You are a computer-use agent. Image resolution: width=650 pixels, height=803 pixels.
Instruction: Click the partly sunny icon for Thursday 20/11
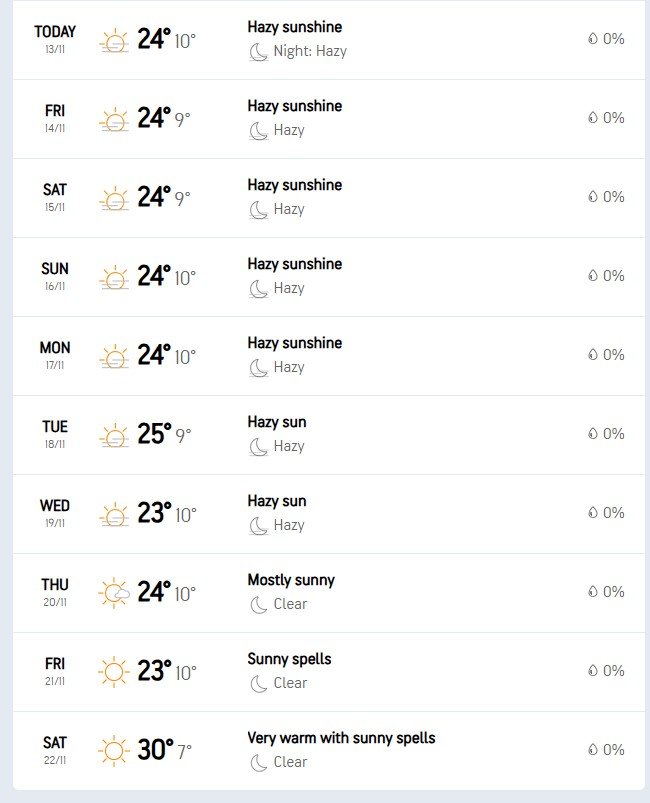click(x=115, y=594)
